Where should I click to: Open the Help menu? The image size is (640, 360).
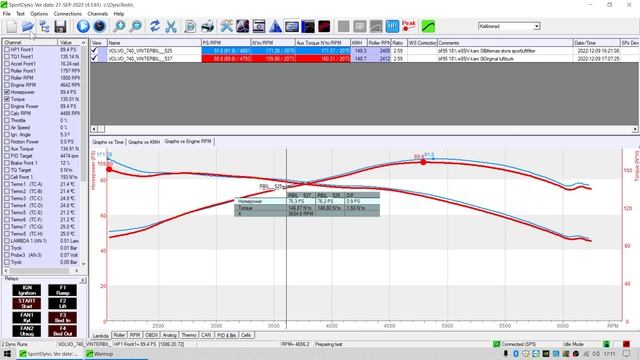(x=119, y=13)
